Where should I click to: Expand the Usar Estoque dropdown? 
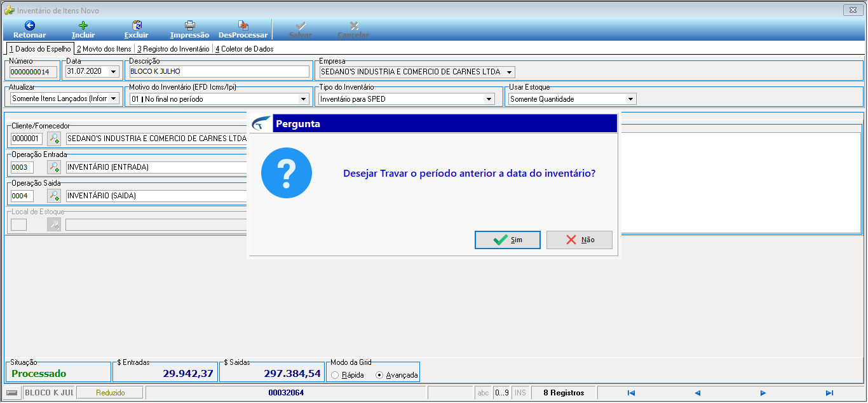tap(630, 99)
